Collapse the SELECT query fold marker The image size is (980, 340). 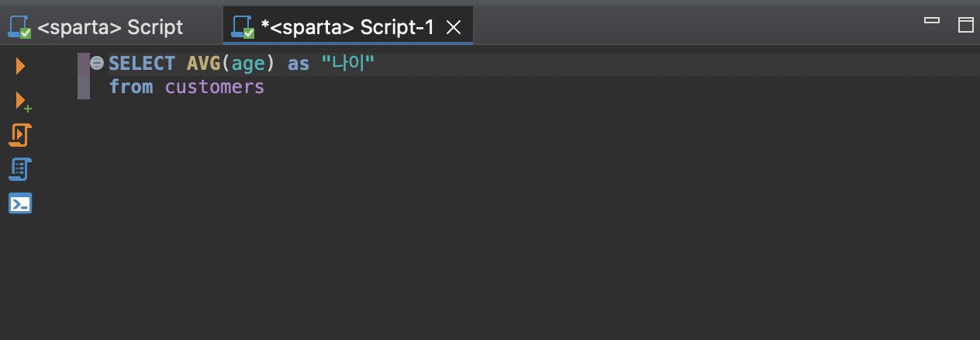(x=97, y=64)
